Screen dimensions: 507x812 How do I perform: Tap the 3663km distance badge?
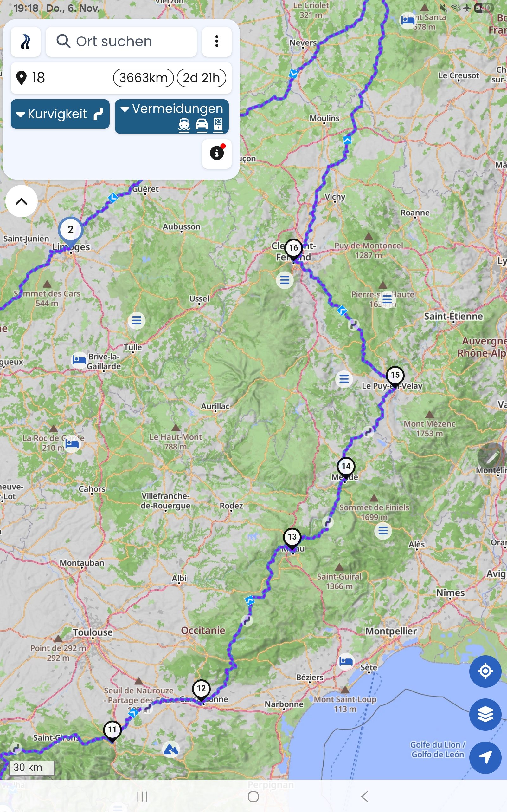tap(144, 78)
